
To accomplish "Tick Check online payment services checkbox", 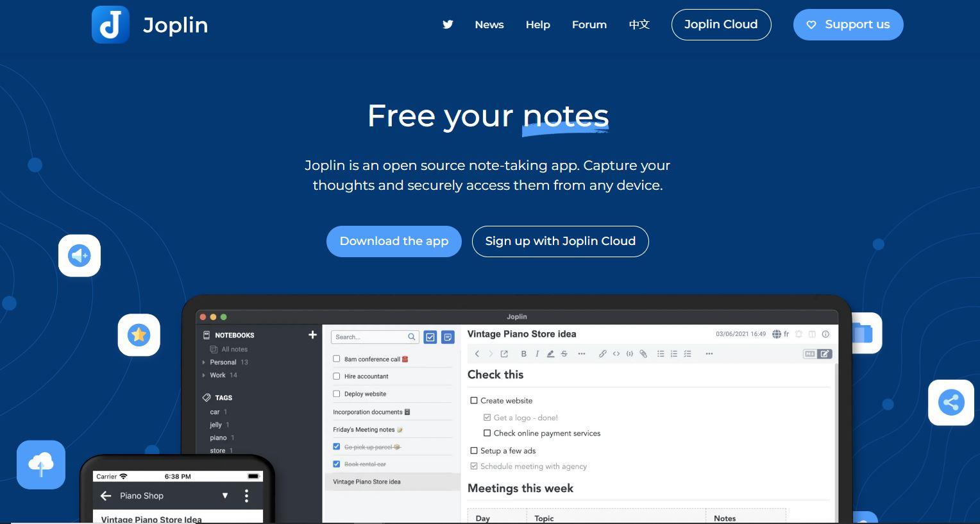I will [x=487, y=433].
